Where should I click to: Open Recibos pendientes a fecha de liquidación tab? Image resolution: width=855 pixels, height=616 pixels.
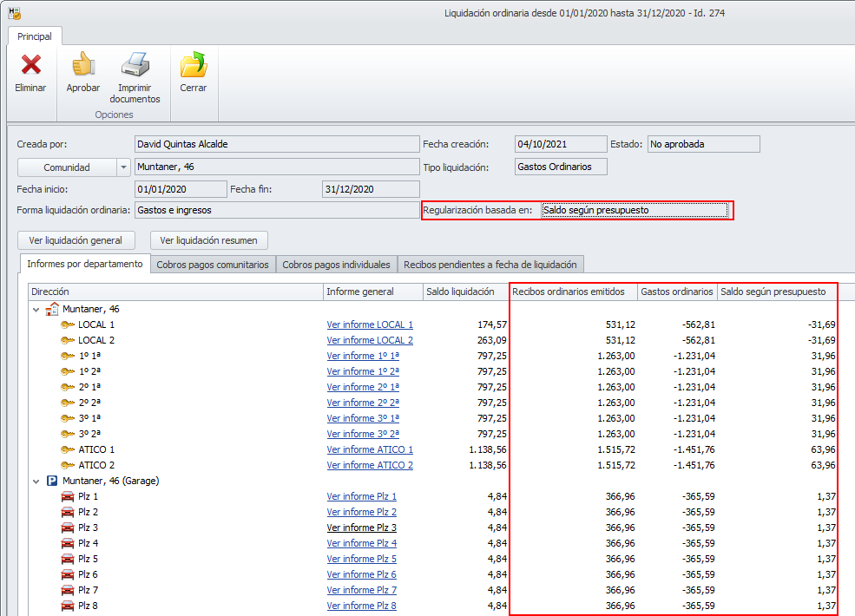[x=490, y=264]
